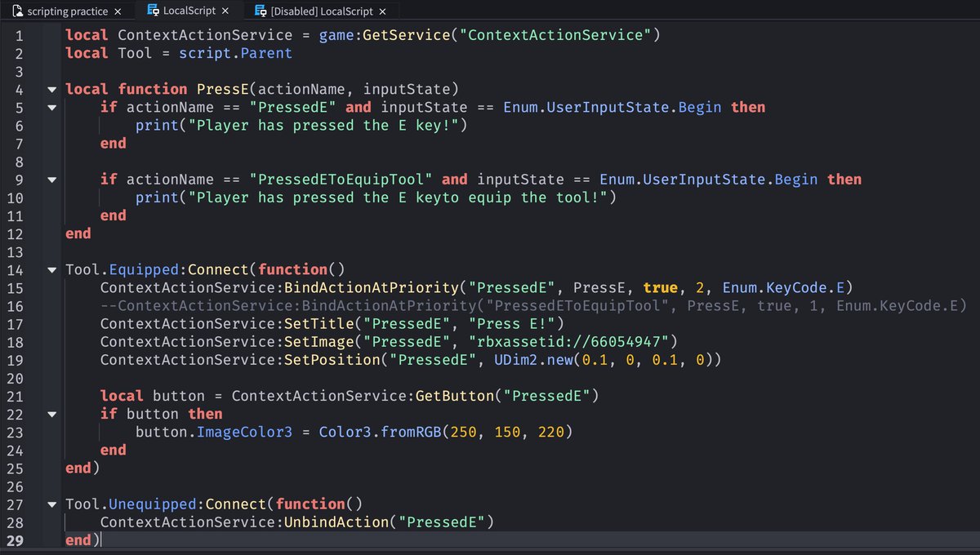Click the Disabled LocalScript tab script icon
The image size is (980, 555).
[x=261, y=11]
